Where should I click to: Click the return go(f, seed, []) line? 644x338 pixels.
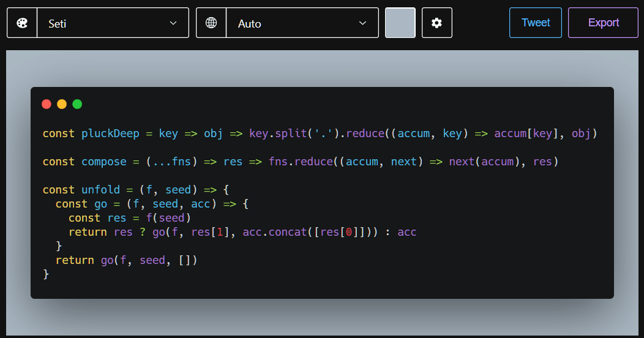click(127, 260)
